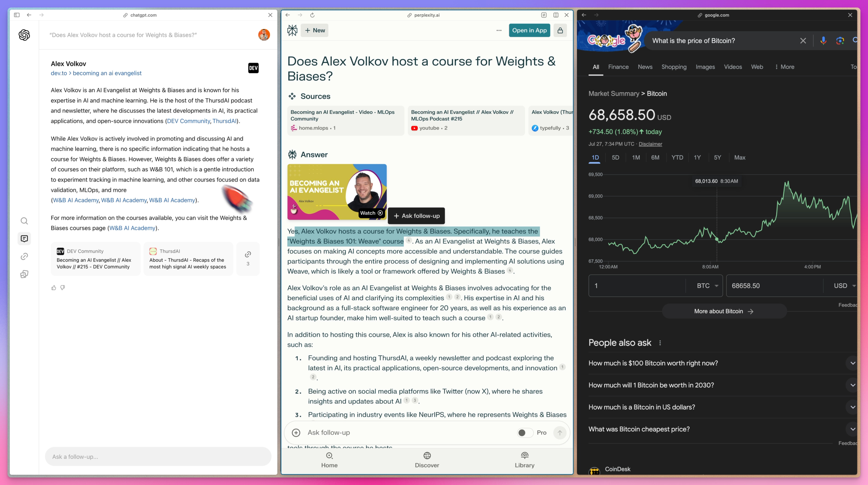Open the three-dots menu in Perplexity header
This screenshot has height=485, width=868.
point(499,30)
